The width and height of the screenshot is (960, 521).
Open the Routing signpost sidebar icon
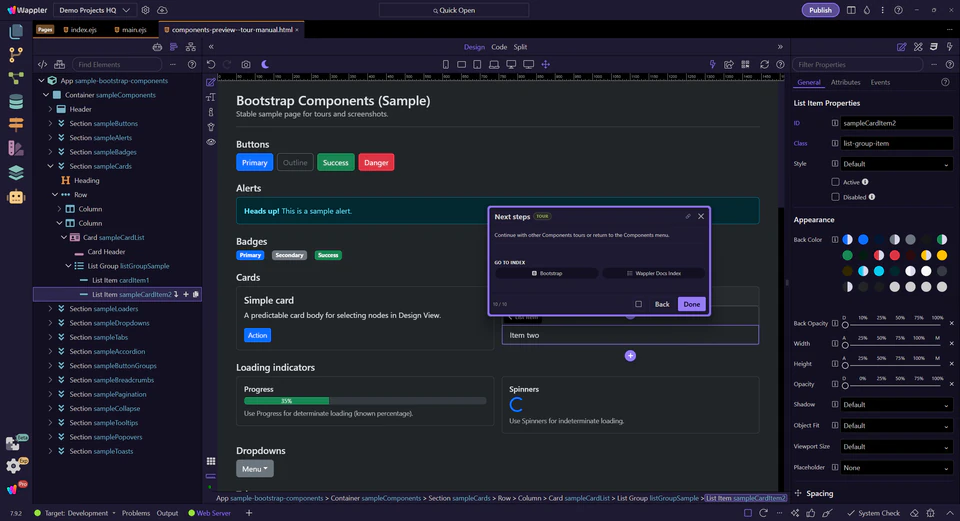click(x=16, y=124)
